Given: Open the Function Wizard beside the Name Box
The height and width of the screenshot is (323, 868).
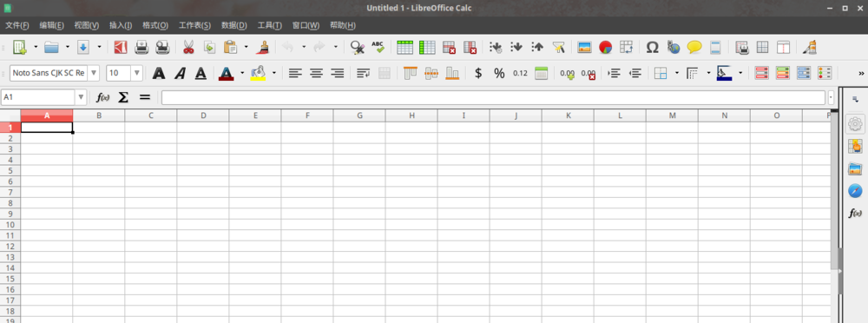Looking at the screenshot, I should (103, 97).
